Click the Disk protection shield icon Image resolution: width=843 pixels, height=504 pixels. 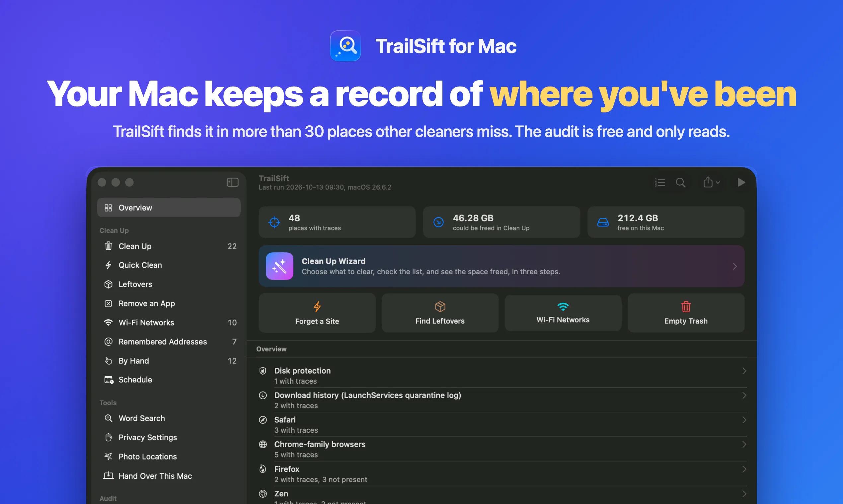(263, 371)
